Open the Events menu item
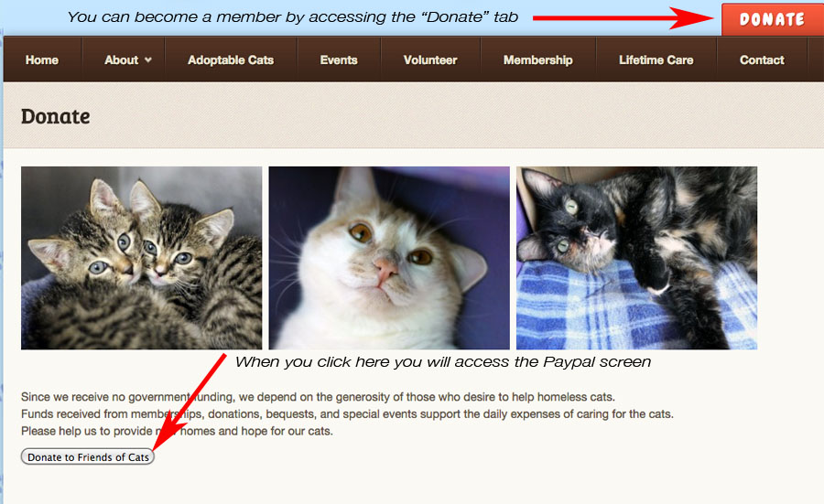The height and width of the screenshot is (504, 824). pos(339,59)
